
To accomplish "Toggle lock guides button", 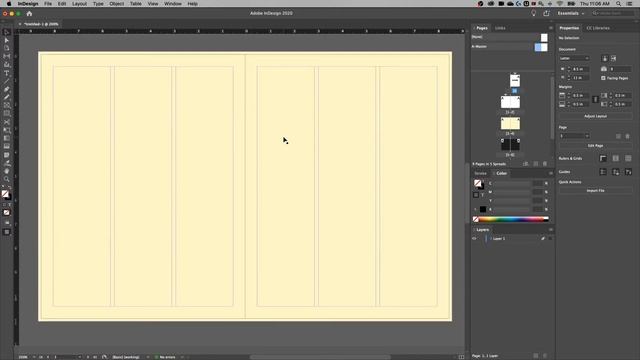I will 616,172.
